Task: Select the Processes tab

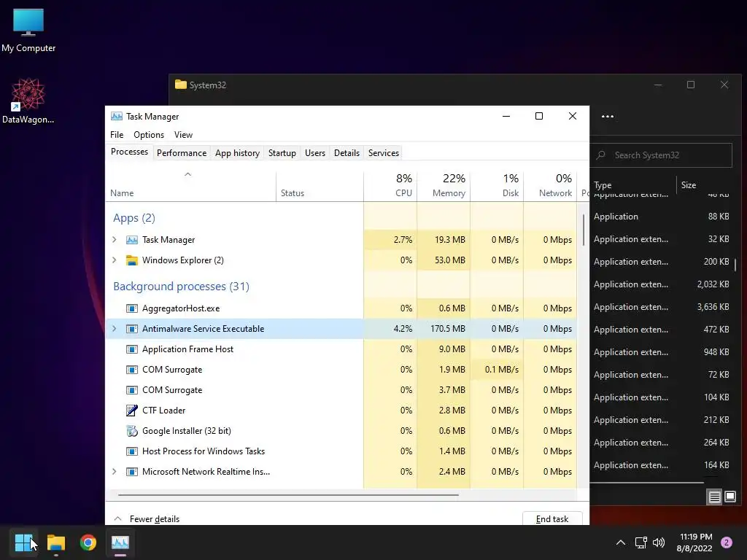Action: (129, 152)
